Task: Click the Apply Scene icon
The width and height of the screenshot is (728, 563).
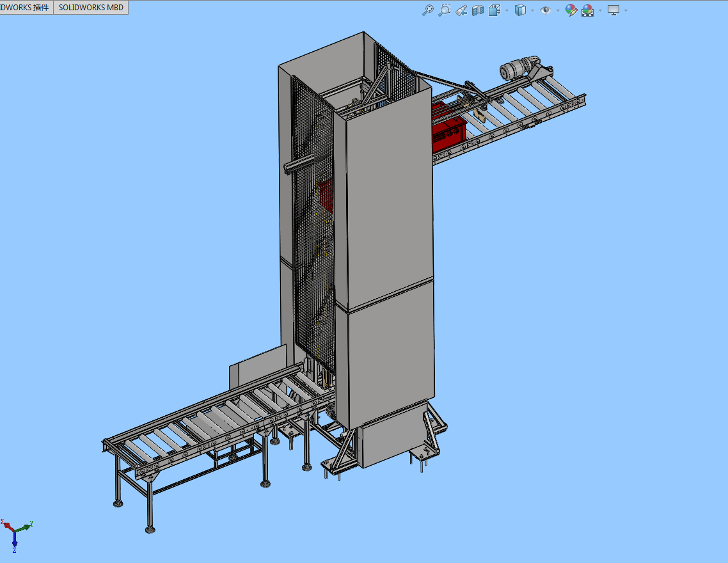Action: pos(587,10)
